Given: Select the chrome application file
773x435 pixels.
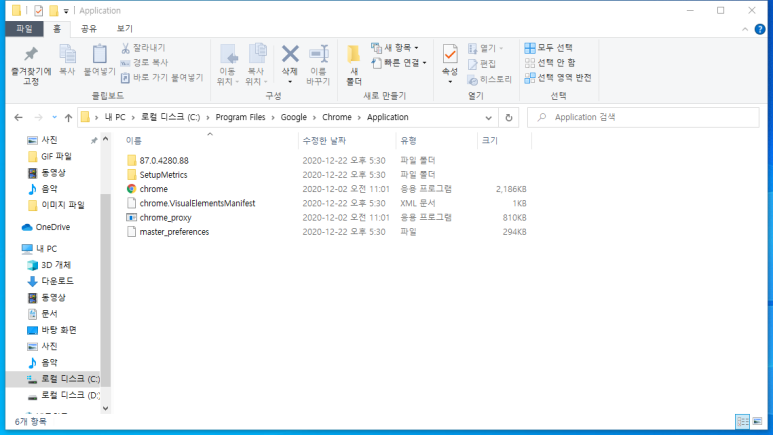Looking at the screenshot, I should point(153,189).
